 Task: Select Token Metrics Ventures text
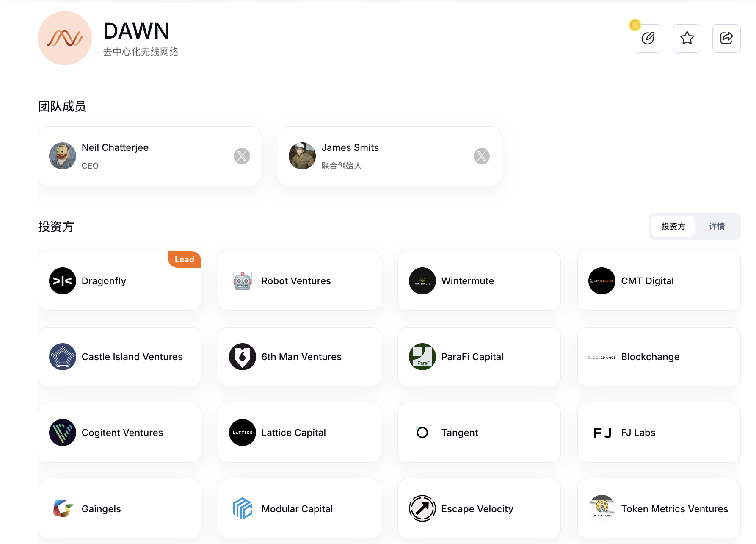674,509
